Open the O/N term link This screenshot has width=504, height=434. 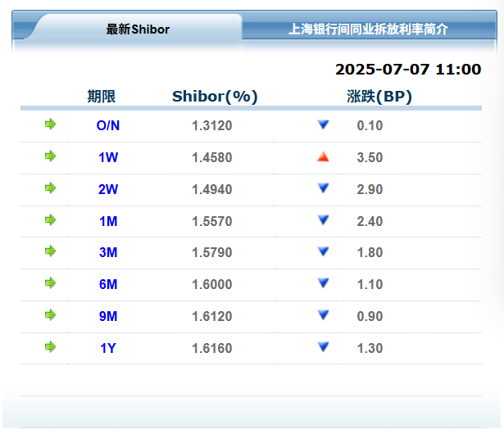coord(108,125)
